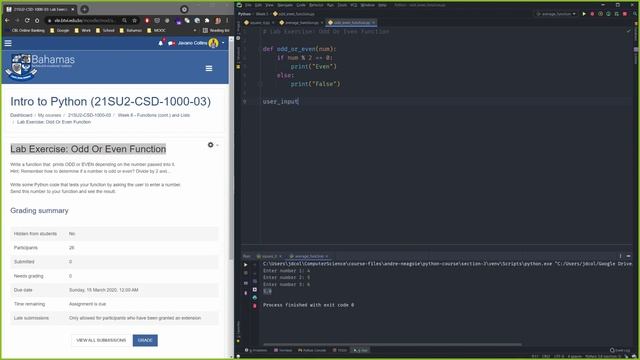The width and height of the screenshot is (640, 360).
Task: Go to Dashboard breadcrumb link
Action: tap(21, 115)
